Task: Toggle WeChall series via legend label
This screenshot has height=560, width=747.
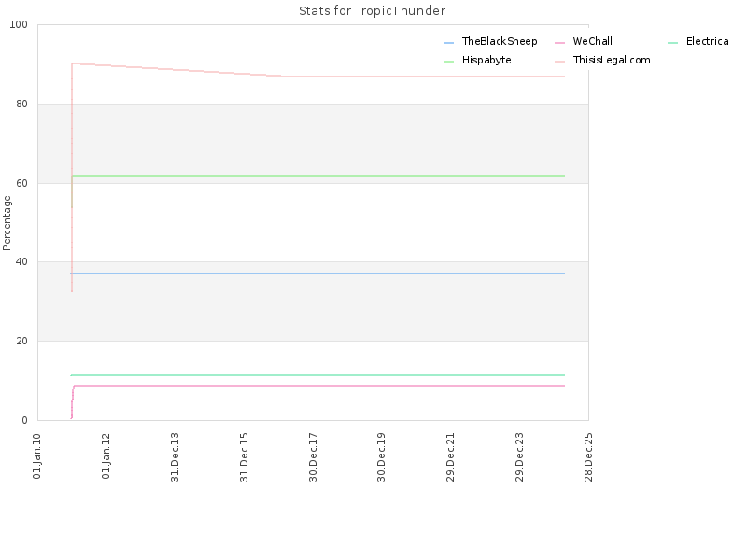Action: coord(592,41)
